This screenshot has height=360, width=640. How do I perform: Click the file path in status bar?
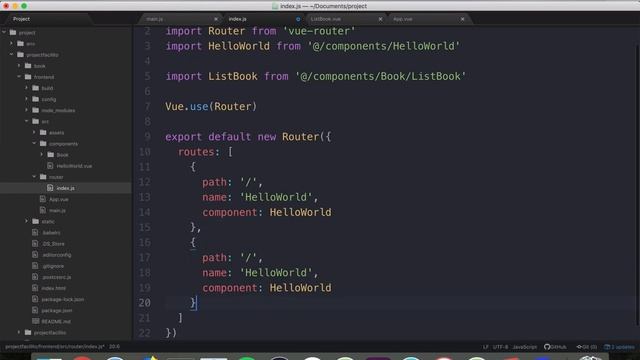[55, 346]
